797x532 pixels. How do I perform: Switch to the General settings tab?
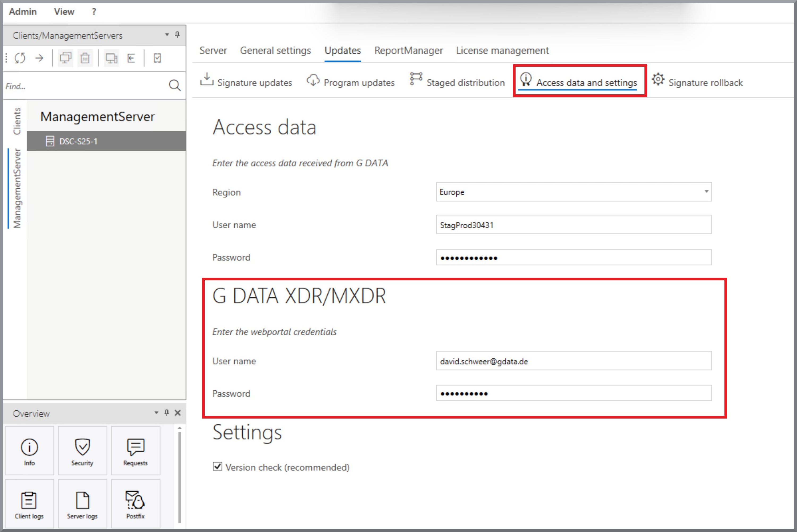point(276,50)
